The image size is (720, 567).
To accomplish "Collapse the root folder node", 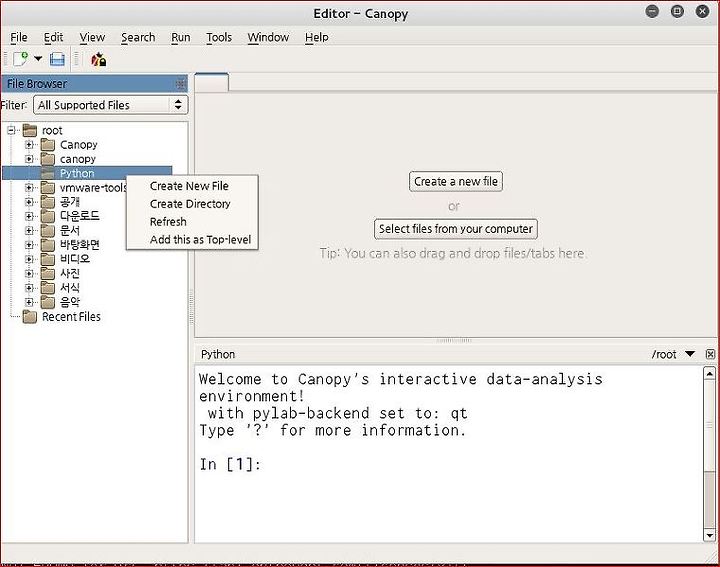I will coord(11,130).
